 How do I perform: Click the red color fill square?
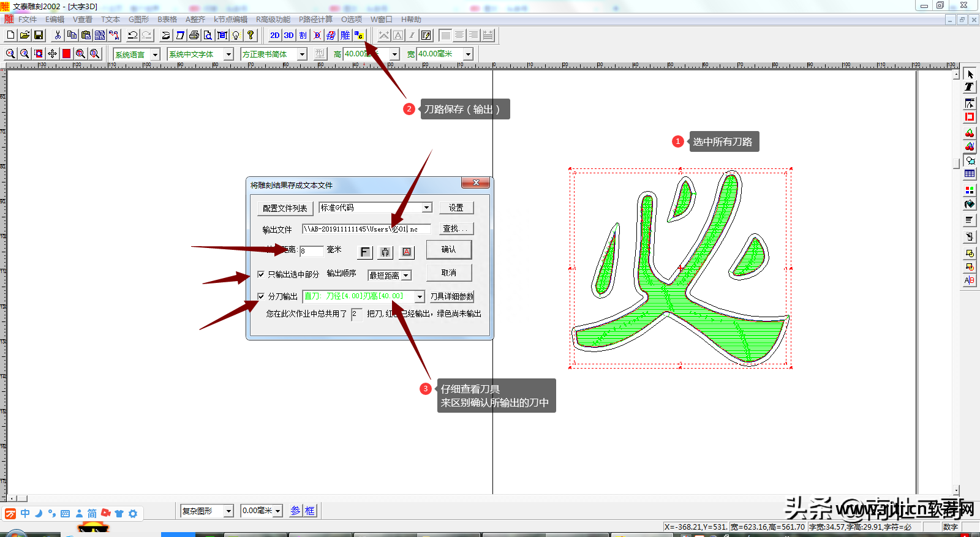tap(66, 54)
